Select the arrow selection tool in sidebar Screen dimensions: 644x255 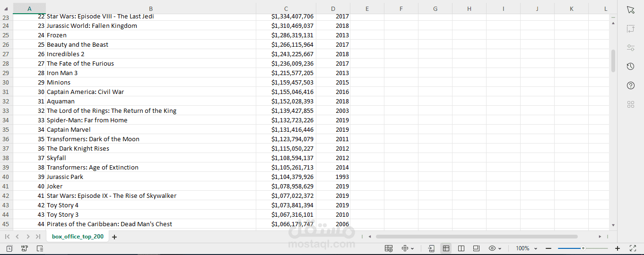coord(630,10)
